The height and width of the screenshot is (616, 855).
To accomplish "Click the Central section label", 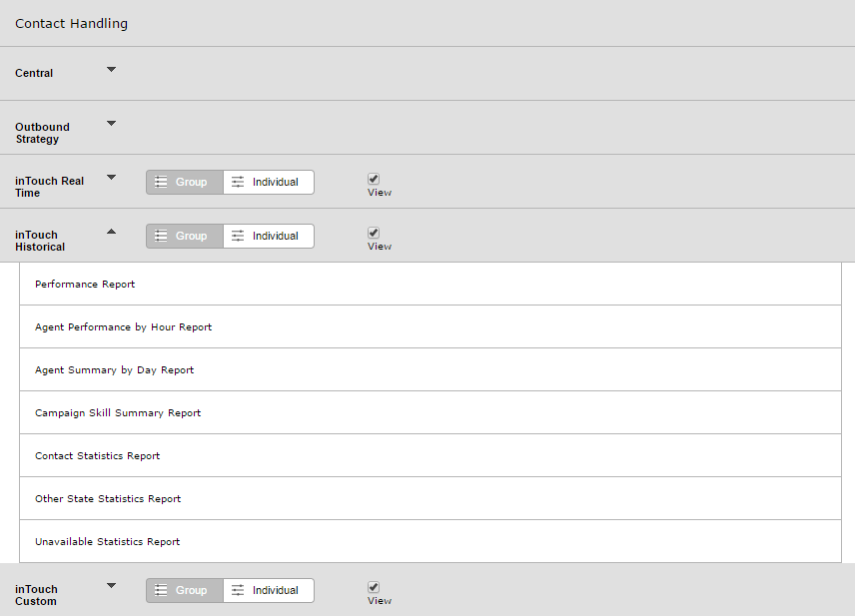I will click(x=34, y=73).
